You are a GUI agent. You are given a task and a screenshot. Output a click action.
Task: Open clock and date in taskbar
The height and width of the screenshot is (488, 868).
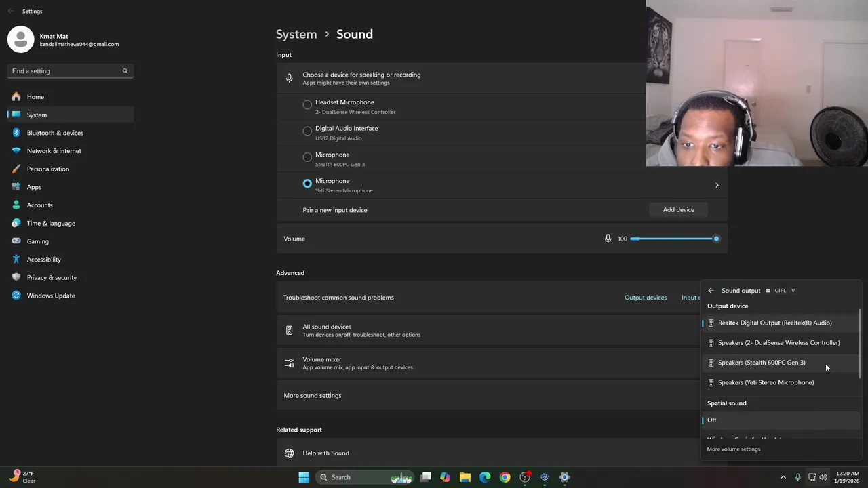(848, 477)
